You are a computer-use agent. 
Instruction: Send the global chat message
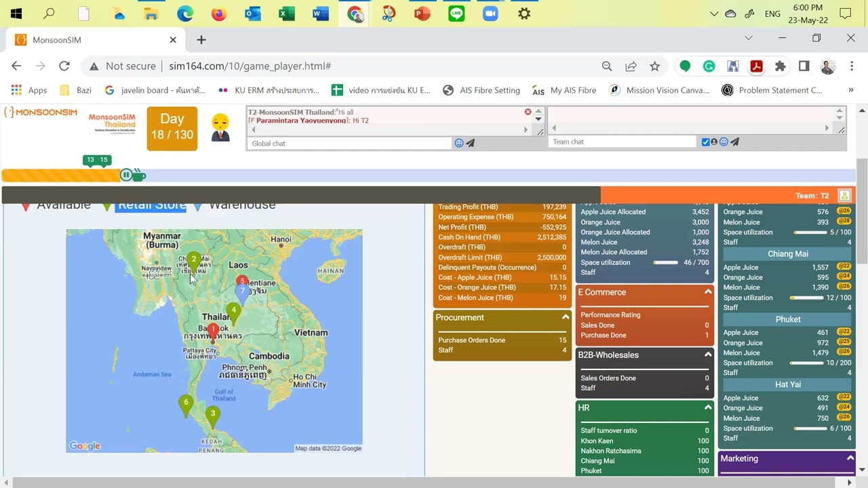tap(470, 143)
